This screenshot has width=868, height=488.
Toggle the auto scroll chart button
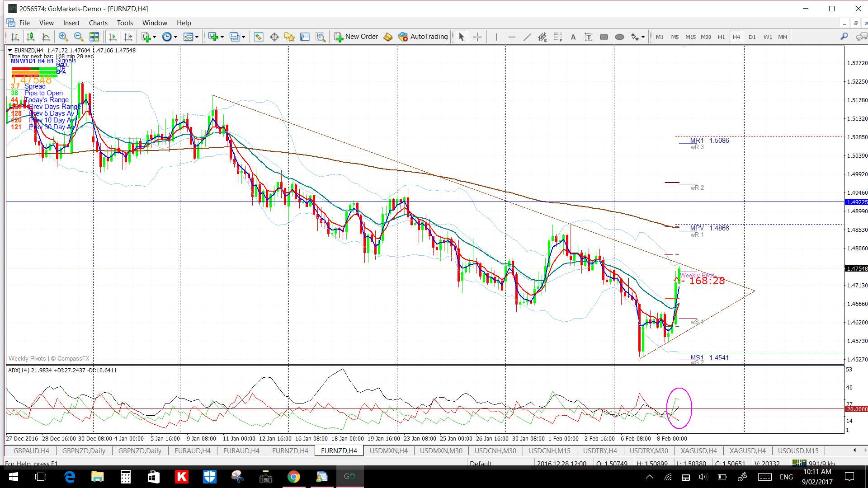point(113,37)
